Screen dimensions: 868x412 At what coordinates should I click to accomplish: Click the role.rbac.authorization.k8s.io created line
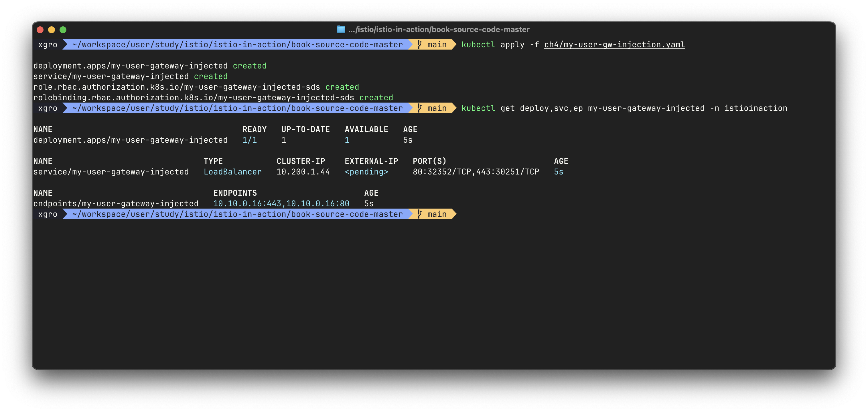[196, 87]
